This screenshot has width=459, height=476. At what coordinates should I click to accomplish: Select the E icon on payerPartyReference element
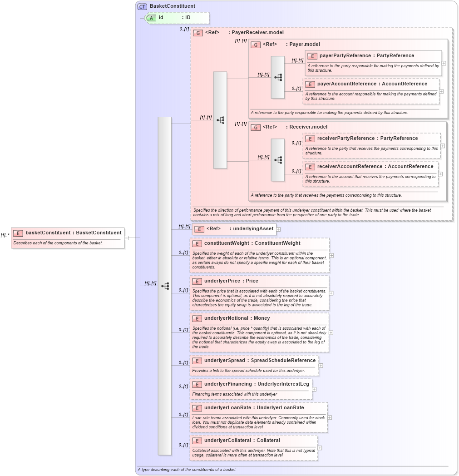[x=311, y=55]
